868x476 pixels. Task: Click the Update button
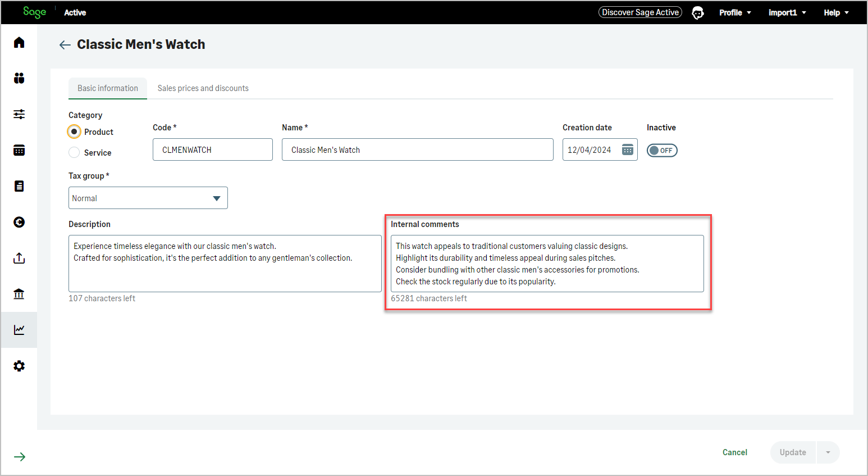793,452
